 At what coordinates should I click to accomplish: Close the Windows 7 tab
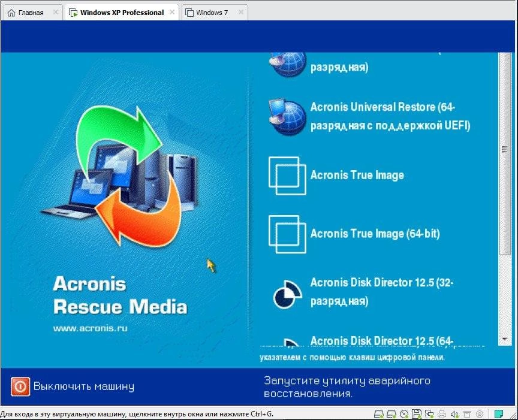[x=241, y=12]
